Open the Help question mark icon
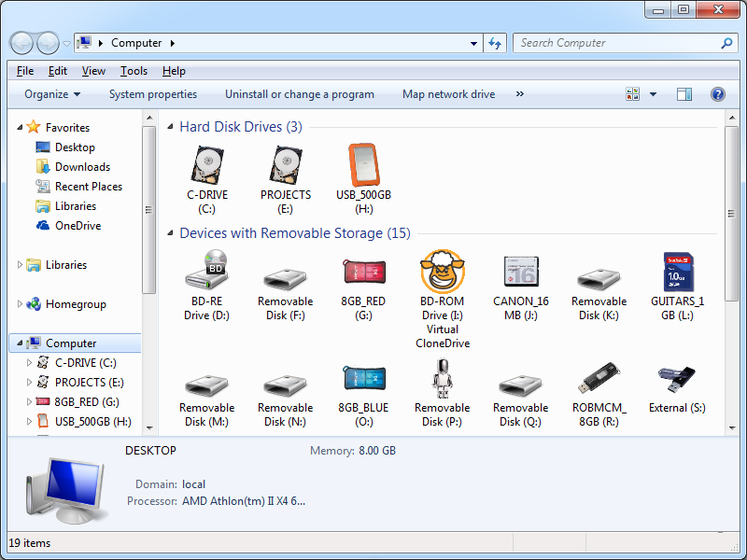Viewport: 747px width, 560px height. pos(718,94)
